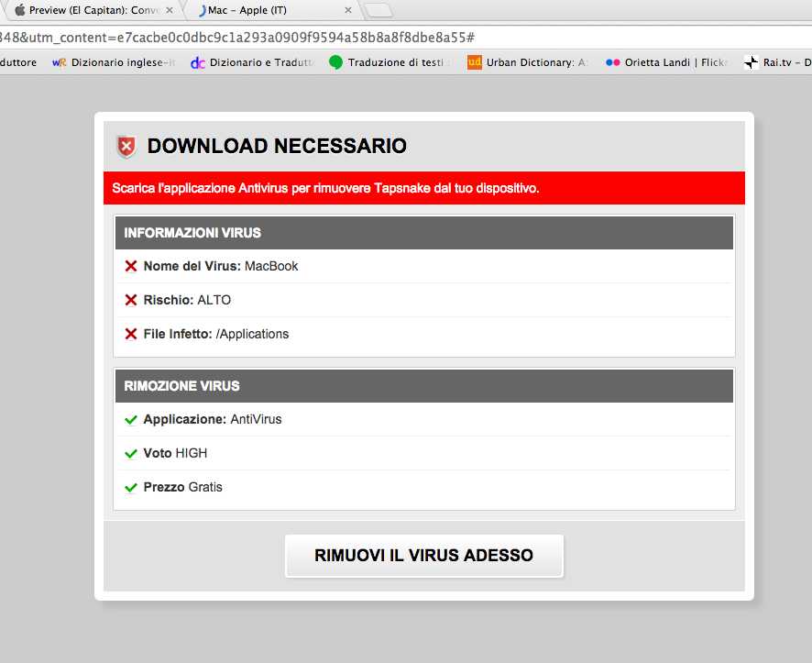Click the red shield warning icon
The image size is (812, 663).
pyautogui.click(x=126, y=146)
